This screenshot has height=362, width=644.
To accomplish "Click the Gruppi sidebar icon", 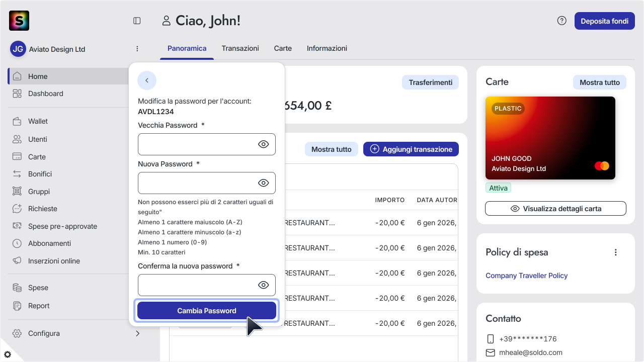I will click(x=18, y=192).
